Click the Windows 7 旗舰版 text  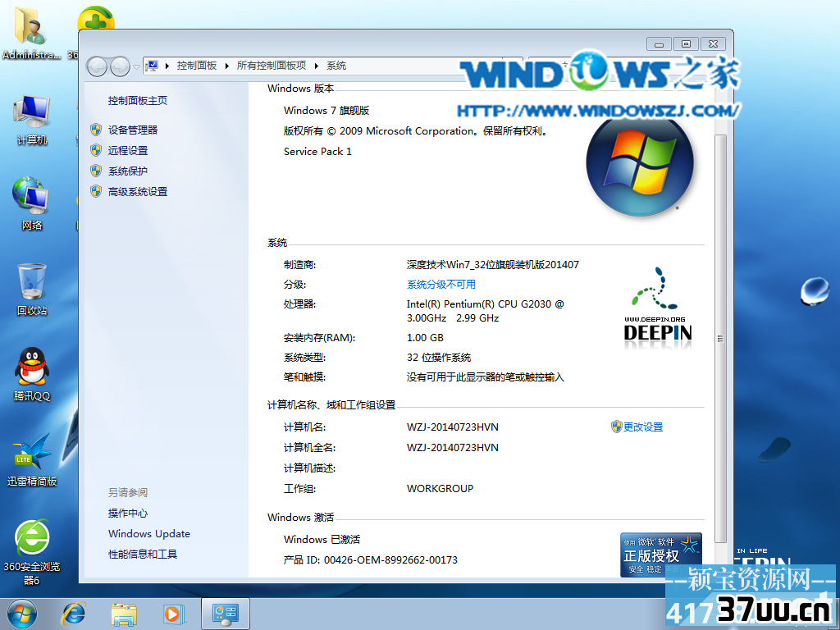click(326, 111)
